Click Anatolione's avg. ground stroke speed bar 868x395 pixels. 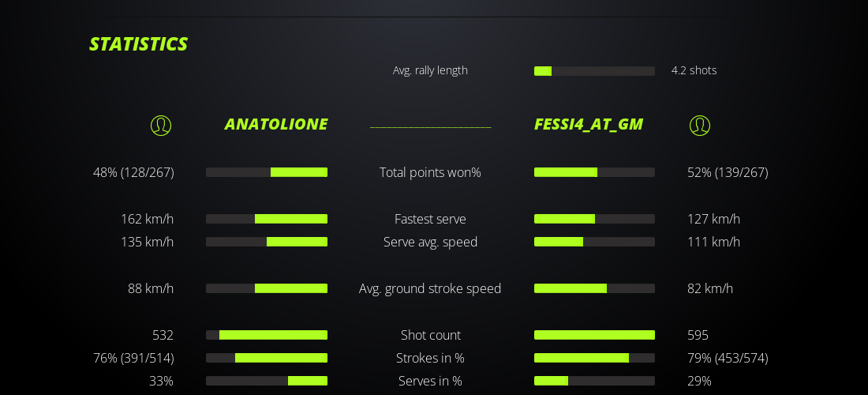(267, 288)
